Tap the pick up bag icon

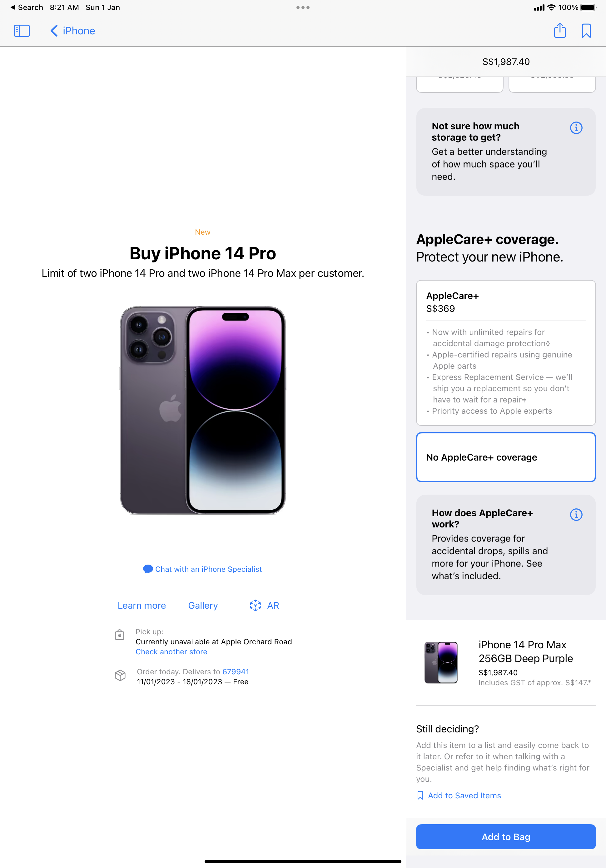(119, 634)
